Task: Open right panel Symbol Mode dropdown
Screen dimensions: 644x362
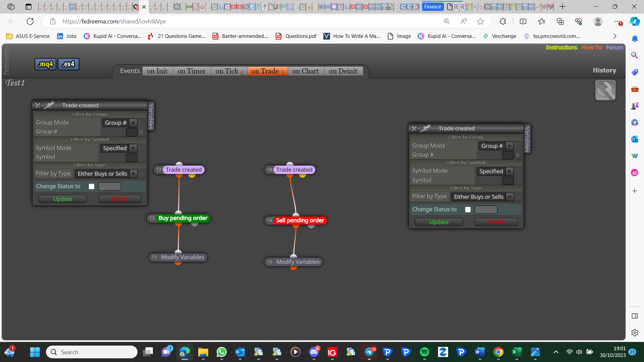Action: pos(495,171)
